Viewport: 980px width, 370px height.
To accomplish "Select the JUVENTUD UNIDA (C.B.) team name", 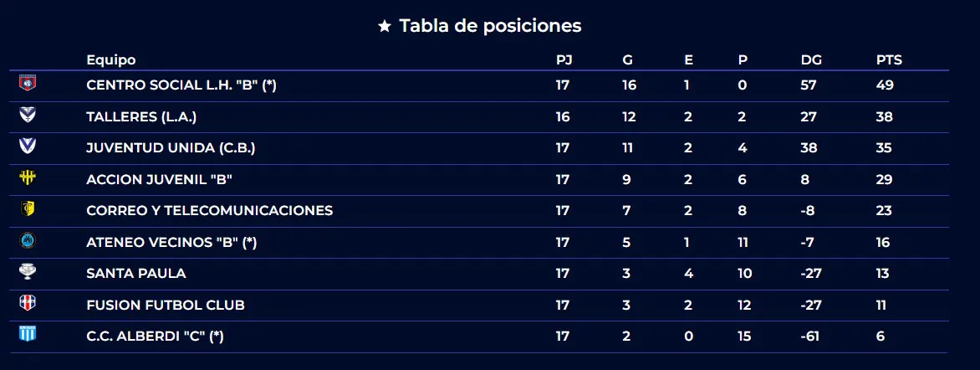I will coord(171,148).
